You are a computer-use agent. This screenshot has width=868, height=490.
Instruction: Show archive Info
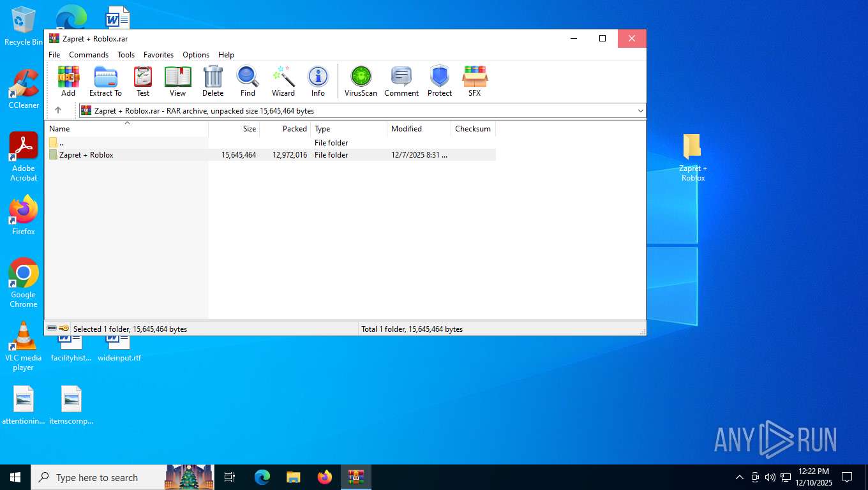point(318,81)
